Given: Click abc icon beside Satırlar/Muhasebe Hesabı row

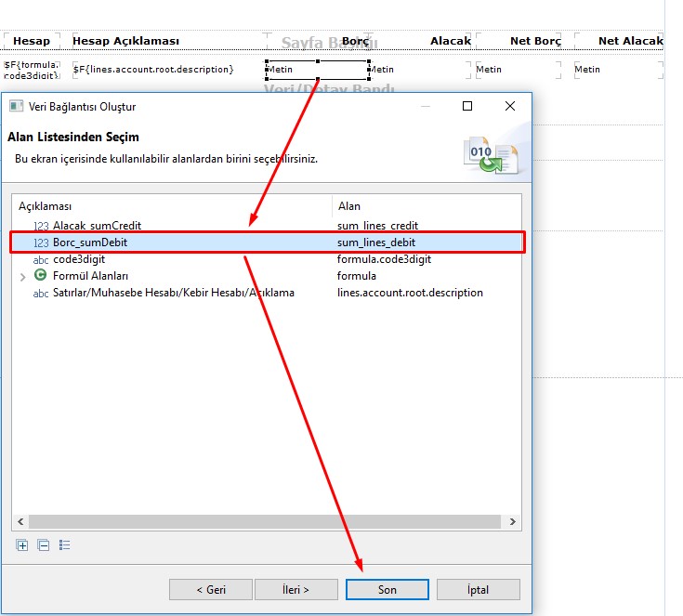Looking at the screenshot, I should (x=41, y=294).
